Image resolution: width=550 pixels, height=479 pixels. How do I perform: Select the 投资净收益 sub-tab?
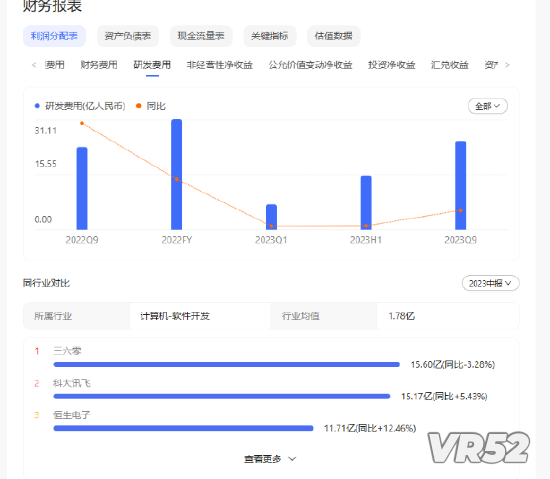coord(391,65)
